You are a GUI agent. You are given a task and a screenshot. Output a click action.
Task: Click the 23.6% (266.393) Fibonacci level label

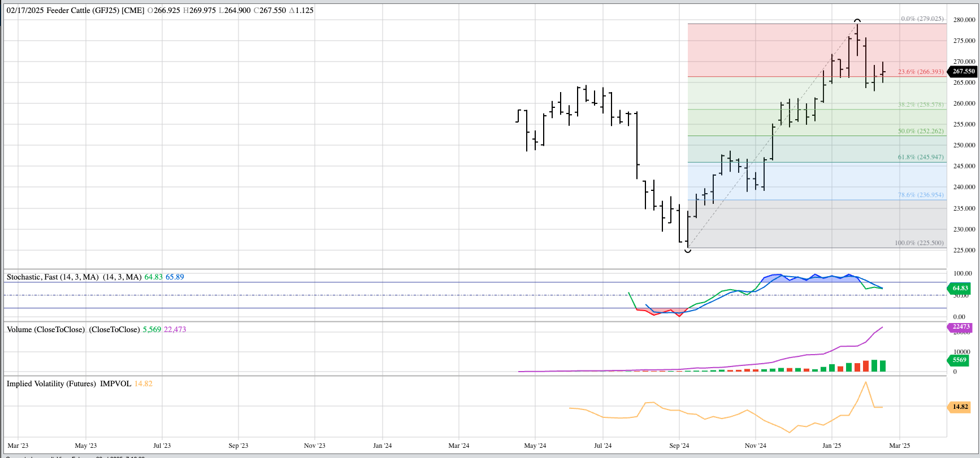pyautogui.click(x=921, y=72)
